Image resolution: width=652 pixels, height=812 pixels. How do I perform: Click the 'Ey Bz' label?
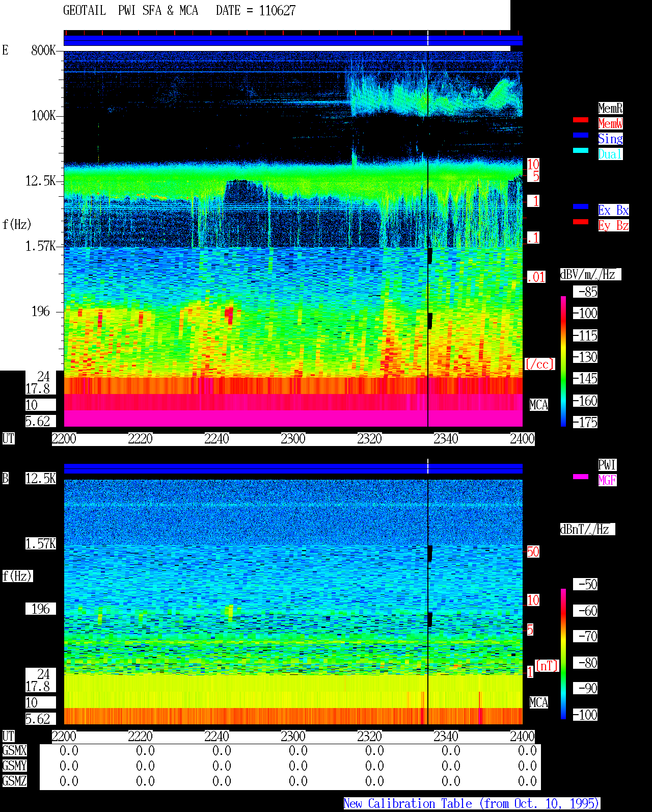[x=613, y=225]
